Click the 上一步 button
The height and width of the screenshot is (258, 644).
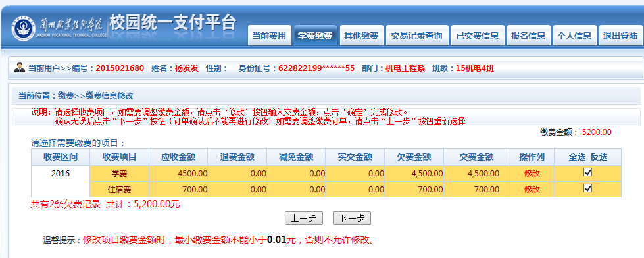(x=304, y=219)
